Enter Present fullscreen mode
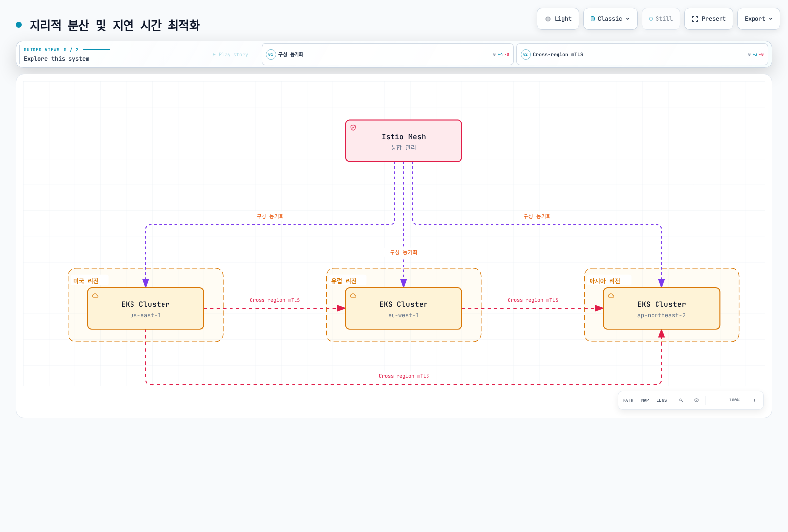The width and height of the screenshot is (788, 532). pyautogui.click(x=709, y=19)
